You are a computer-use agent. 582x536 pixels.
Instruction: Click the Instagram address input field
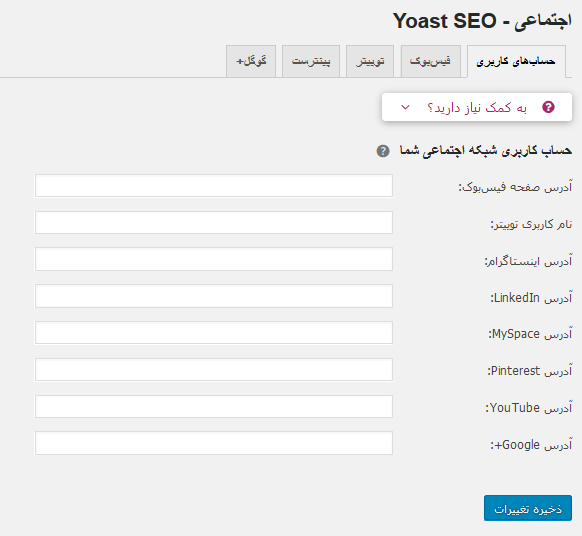[x=214, y=259]
